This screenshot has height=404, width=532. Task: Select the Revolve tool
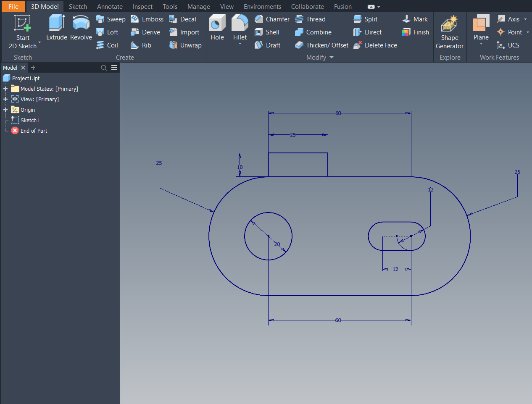coord(81,28)
